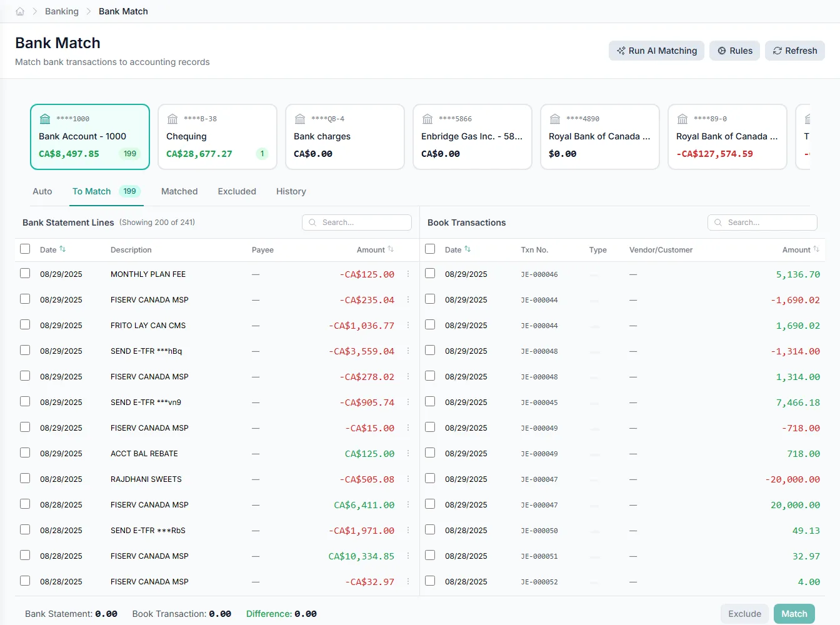The image size is (840, 625).
Task: Open row menu for -CA$15.00 line
Action: 408,427
